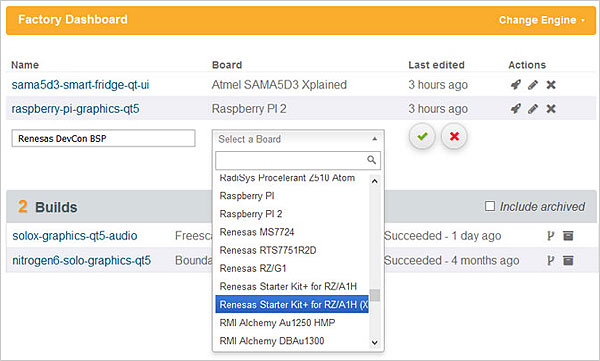
Task: Toggle the Include archived checkbox
Action: point(490,206)
